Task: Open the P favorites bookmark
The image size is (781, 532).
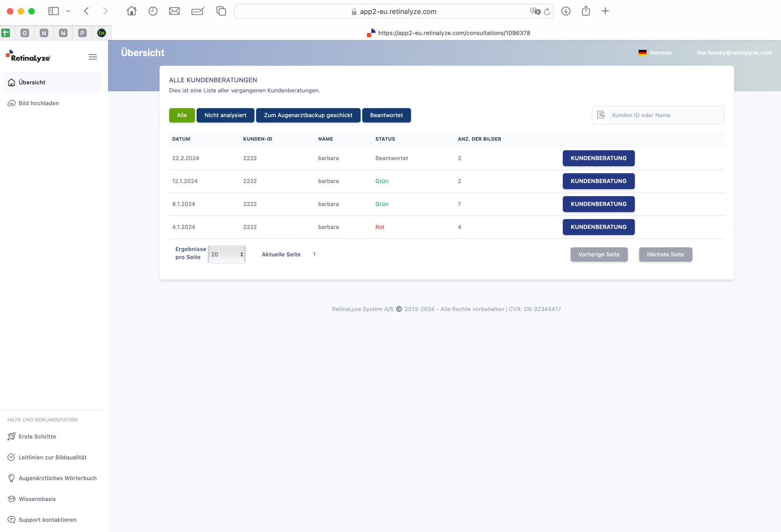Action: (82, 33)
